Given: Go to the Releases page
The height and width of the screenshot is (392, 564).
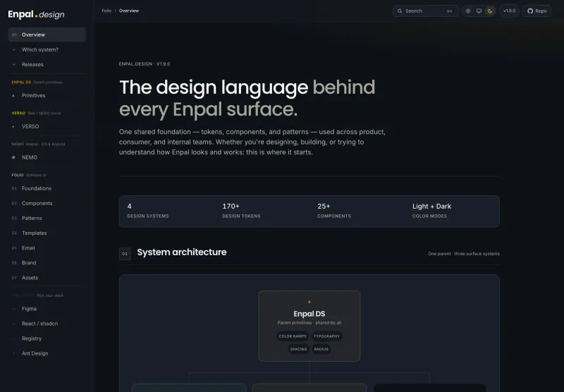Looking at the screenshot, I should click(47, 64).
